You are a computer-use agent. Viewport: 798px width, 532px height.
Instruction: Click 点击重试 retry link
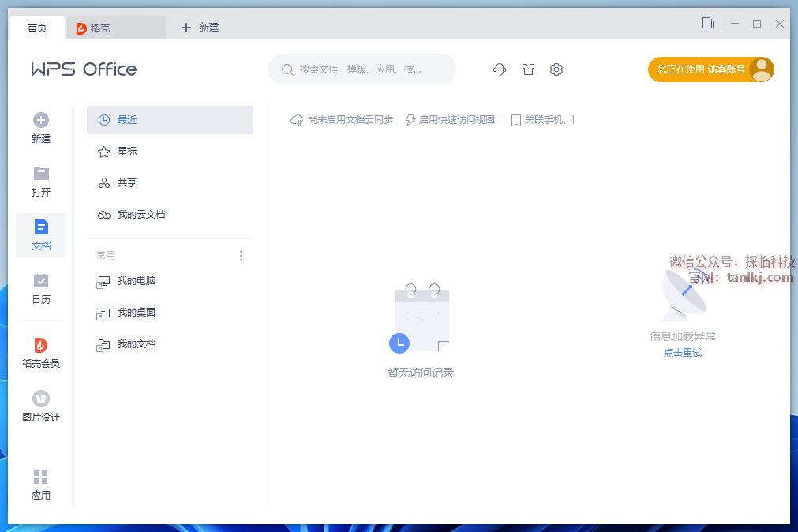point(683,352)
